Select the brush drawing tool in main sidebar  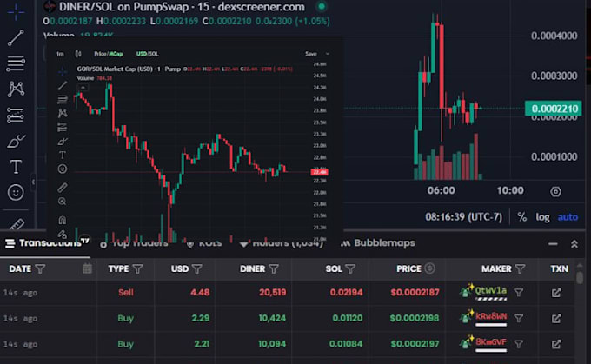tap(16, 142)
